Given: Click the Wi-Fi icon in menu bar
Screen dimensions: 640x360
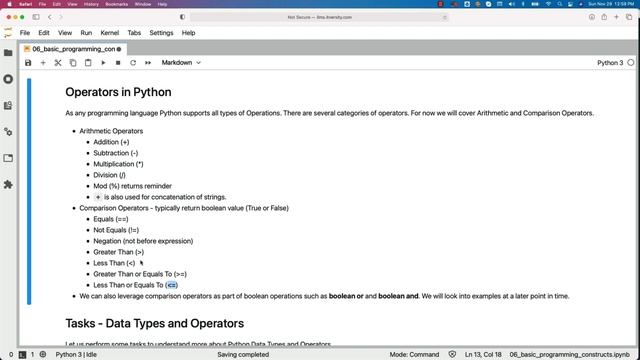Looking at the screenshot, I should click(548, 4).
